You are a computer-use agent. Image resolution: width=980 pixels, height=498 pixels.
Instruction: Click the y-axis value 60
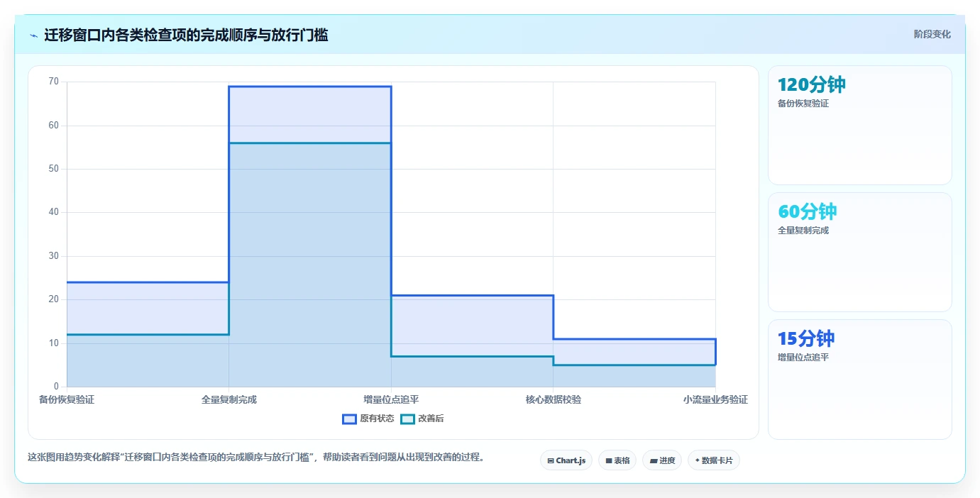click(54, 126)
